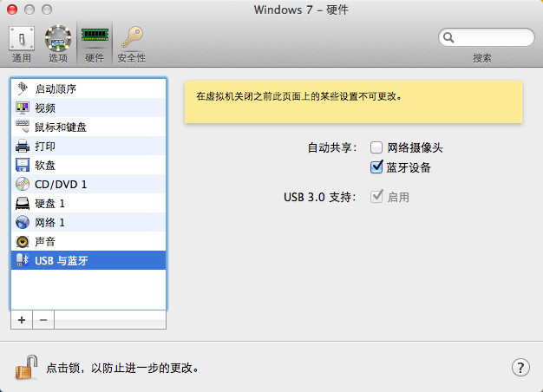Viewport: 543px width, 392px height.
Task: Open the 通用 (General) toolbar tab
Action: pos(22,43)
